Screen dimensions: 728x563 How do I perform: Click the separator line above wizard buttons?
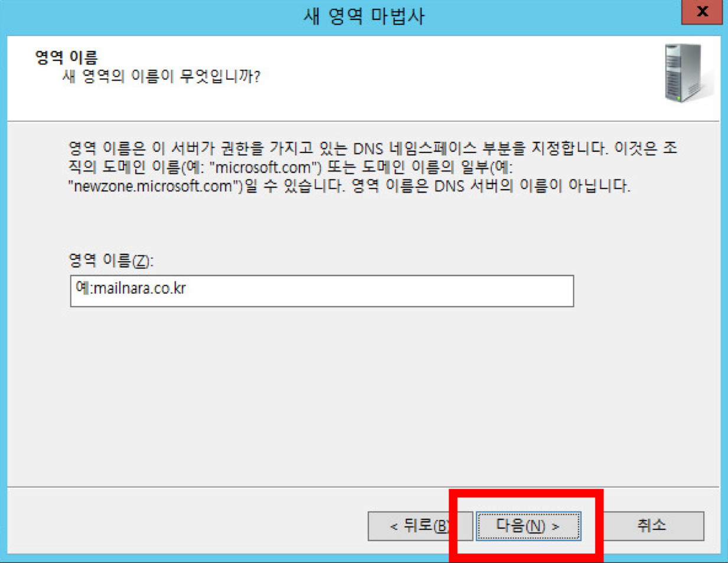point(364,487)
